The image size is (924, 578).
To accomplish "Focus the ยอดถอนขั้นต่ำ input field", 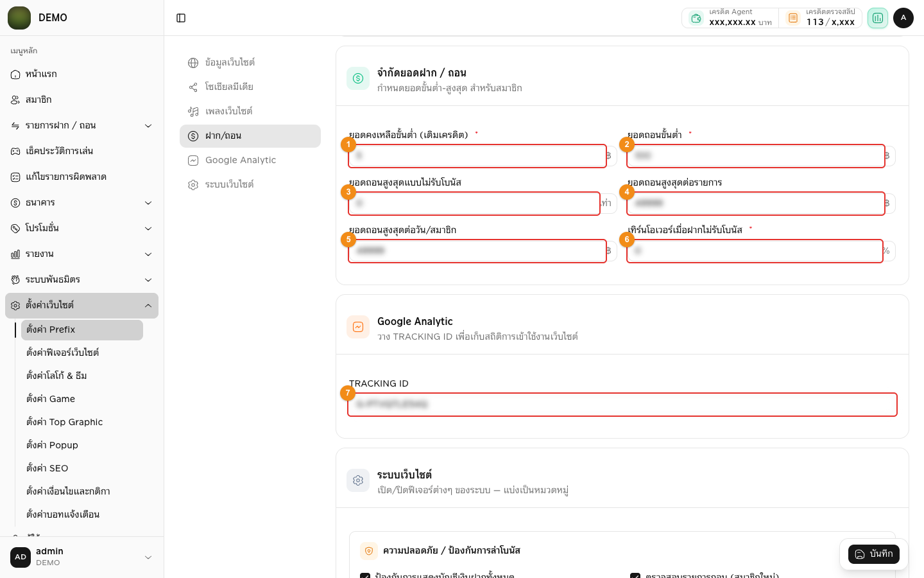I will pos(756,156).
